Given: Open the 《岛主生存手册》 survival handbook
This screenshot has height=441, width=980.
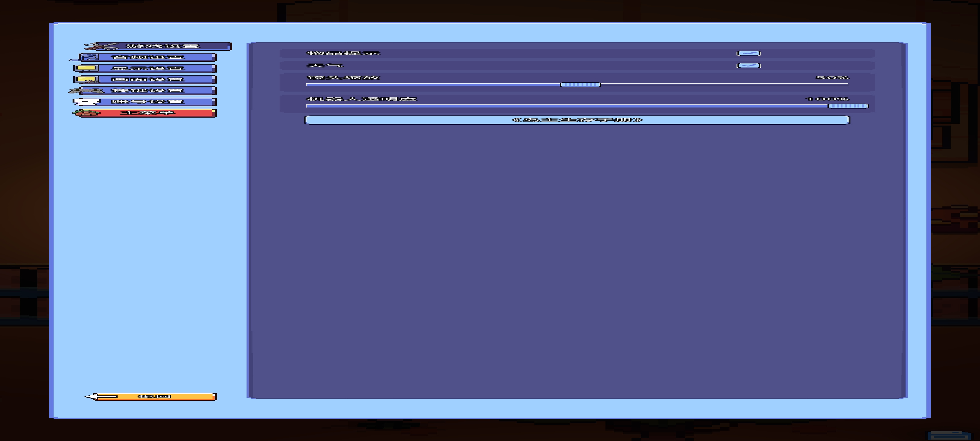Looking at the screenshot, I should click(x=577, y=120).
